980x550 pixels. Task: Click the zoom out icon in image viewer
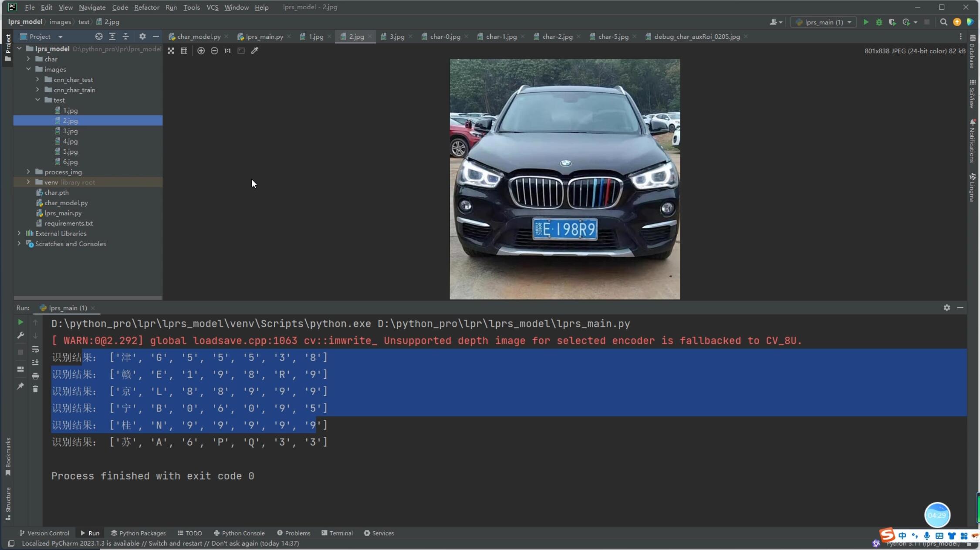pyautogui.click(x=214, y=51)
